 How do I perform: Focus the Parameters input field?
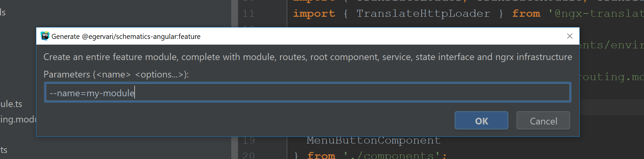click(308, 93)
